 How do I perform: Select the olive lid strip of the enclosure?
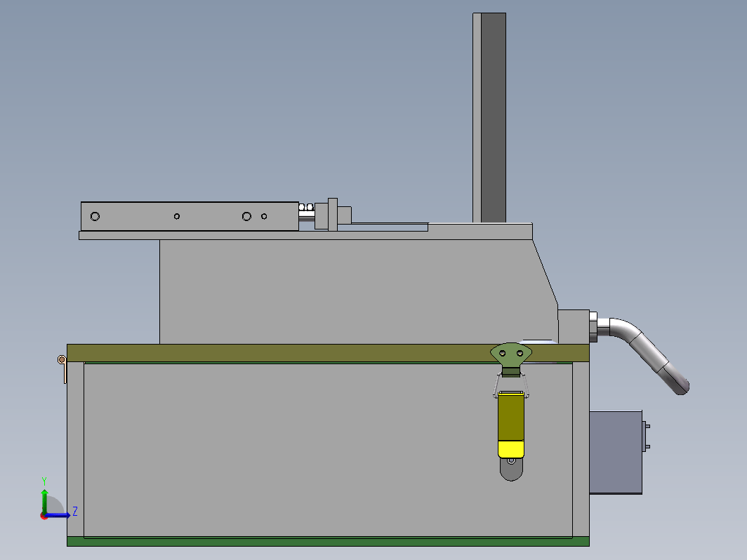(328, 353)
